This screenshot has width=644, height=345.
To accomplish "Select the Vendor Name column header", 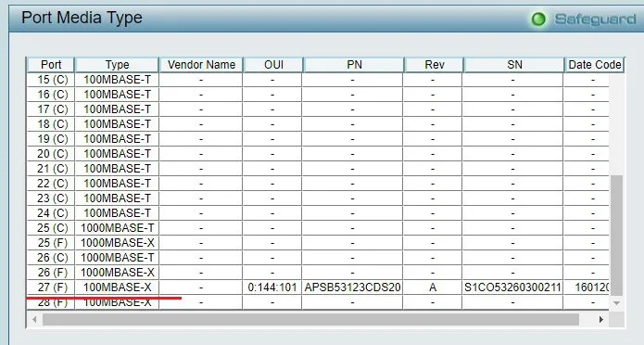I will tap(201, 65).
